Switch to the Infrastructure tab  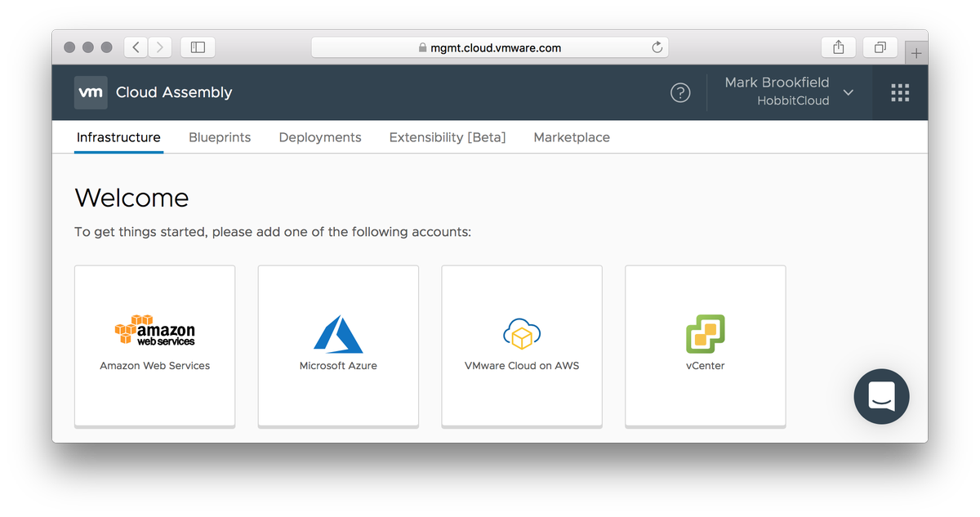tap(118, 137)
